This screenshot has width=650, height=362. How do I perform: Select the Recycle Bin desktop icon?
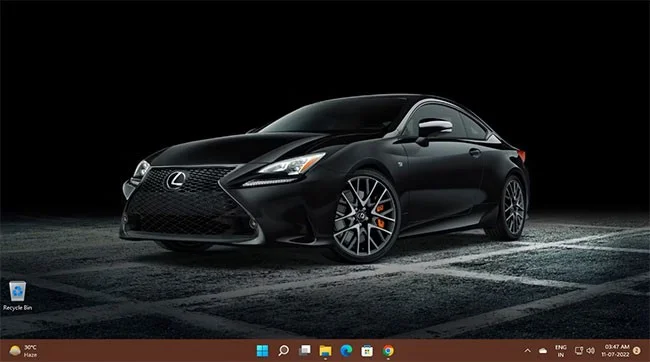(x=17, y=295)
